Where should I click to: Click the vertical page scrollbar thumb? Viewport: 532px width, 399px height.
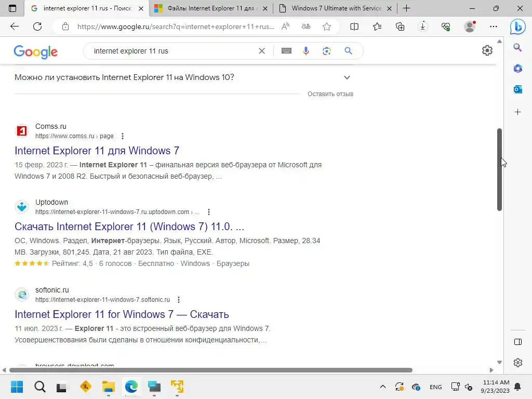click(x=499, y=170)
